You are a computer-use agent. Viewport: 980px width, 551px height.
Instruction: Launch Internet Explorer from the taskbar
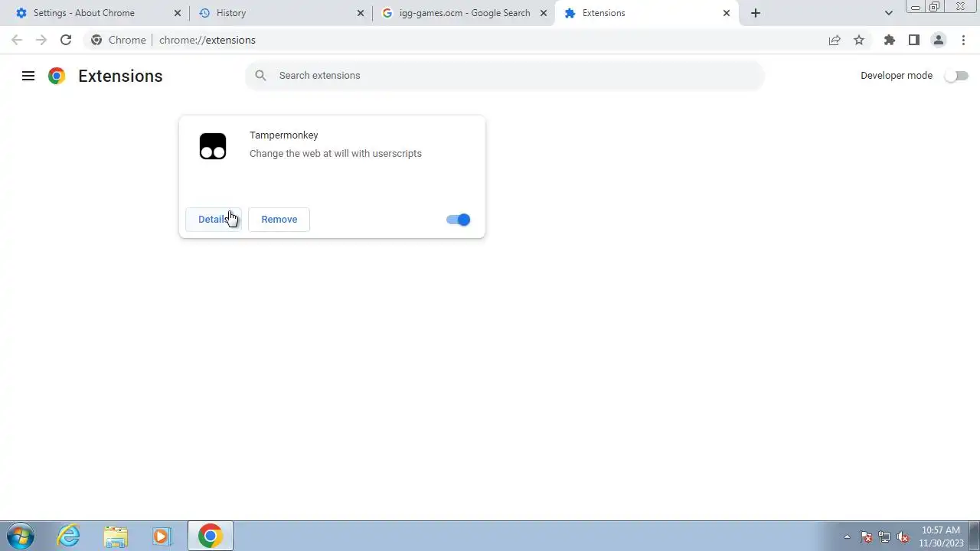click(x=69, y=536)
